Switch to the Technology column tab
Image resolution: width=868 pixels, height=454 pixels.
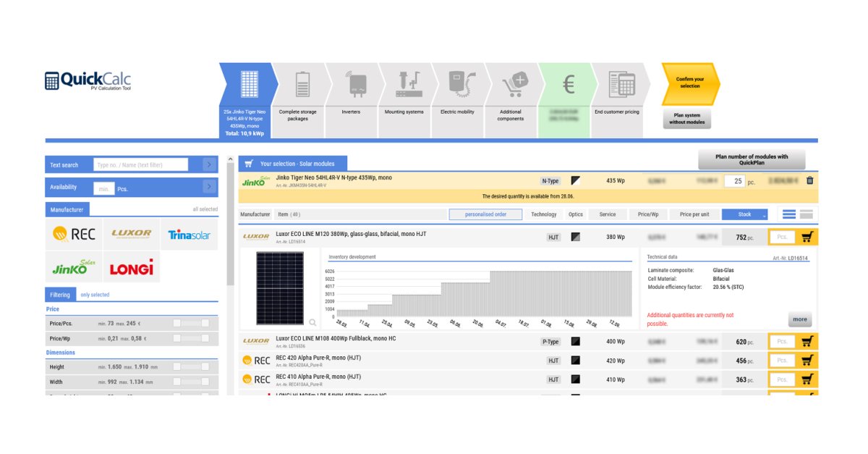point(545,214)
